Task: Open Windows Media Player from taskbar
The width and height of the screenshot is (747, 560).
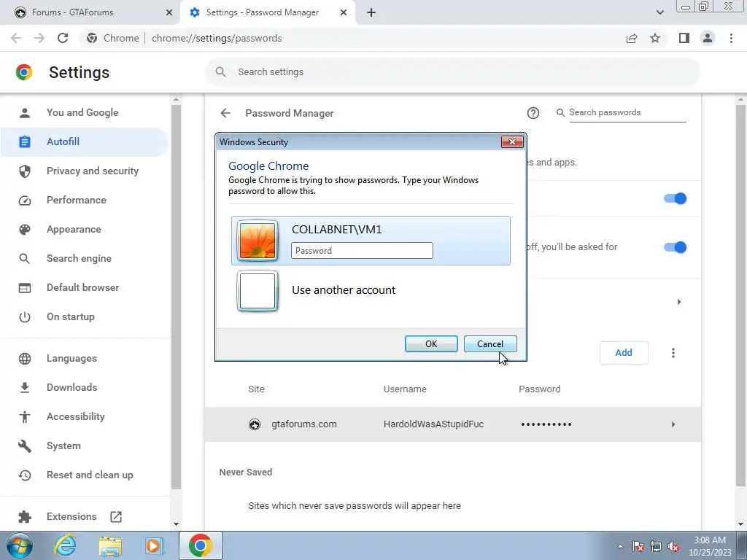Action: 154,545
